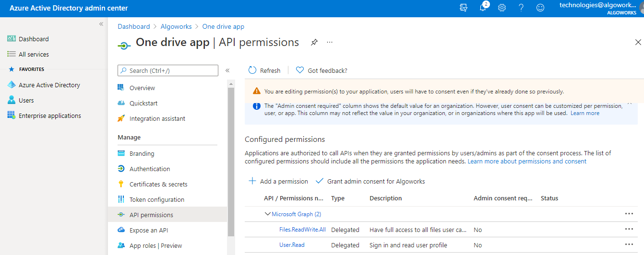
Task: Click the Status column header
Action: click(549, 198)
